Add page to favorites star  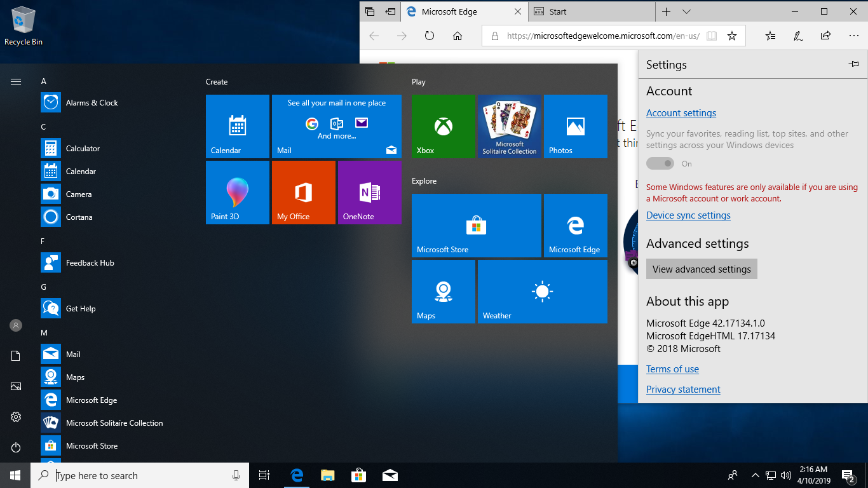point(732,36)
